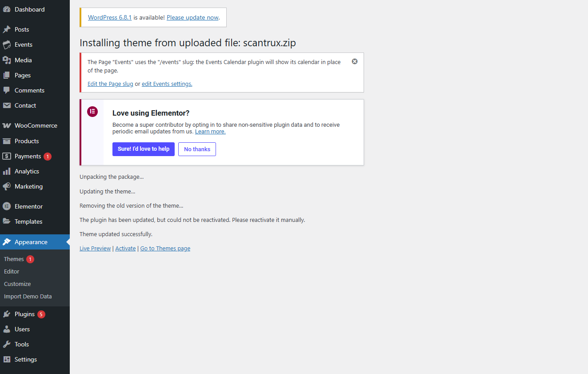Click 'Please update now' link
Screen dimensions: 588x374
(192, 17)
